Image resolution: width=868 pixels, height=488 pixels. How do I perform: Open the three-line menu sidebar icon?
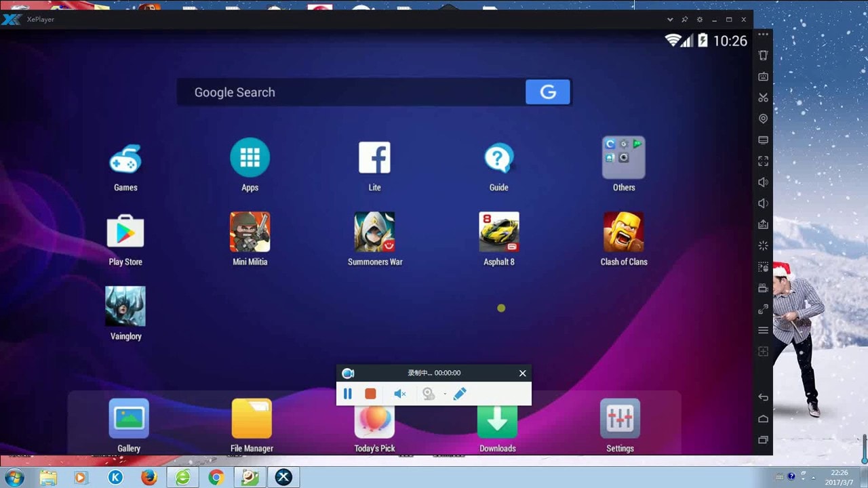[x=763, y=330]
